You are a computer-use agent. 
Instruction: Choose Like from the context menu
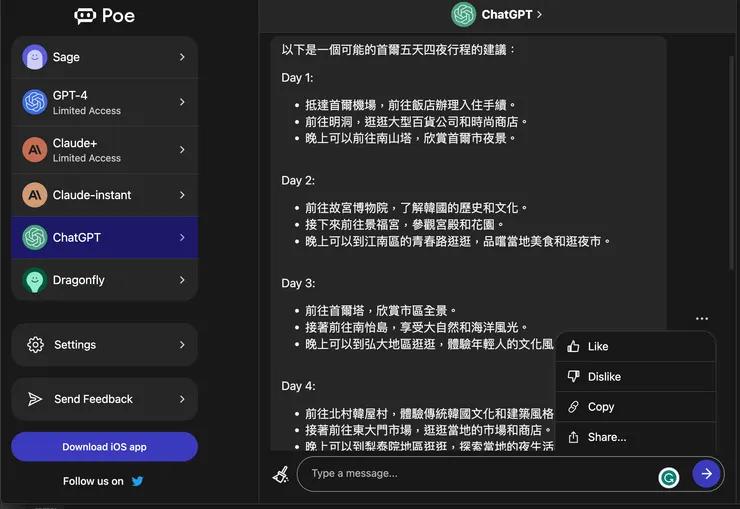click(636, 346)
